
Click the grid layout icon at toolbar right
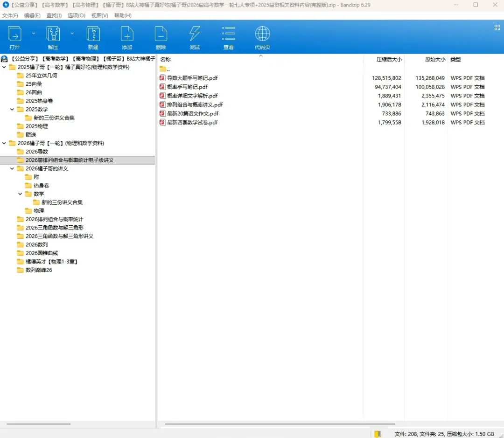tap(497, 28)
